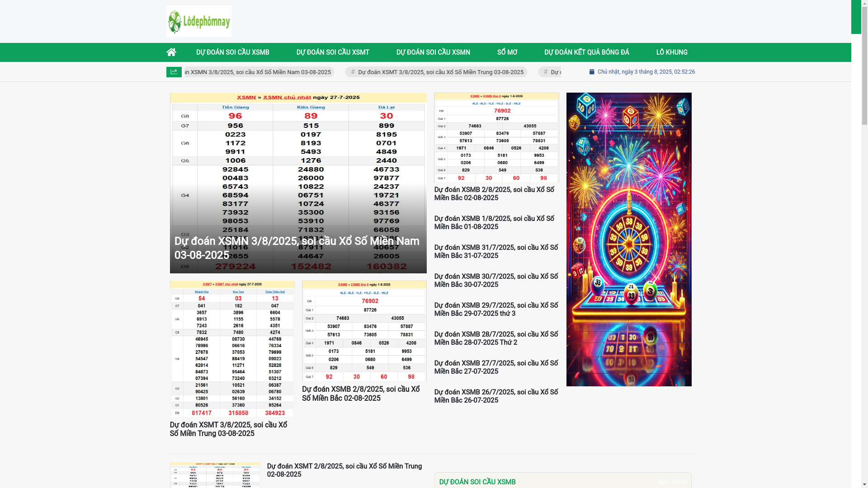The height and width of the screenshot is (488, 868).
Task: Open Dự đoán XSMT 3/8/2025 title under thumbnail
Action: 228,429
